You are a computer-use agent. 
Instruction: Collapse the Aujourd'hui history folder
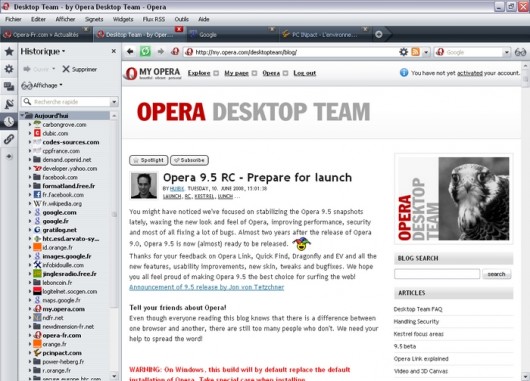click(22, 116)
